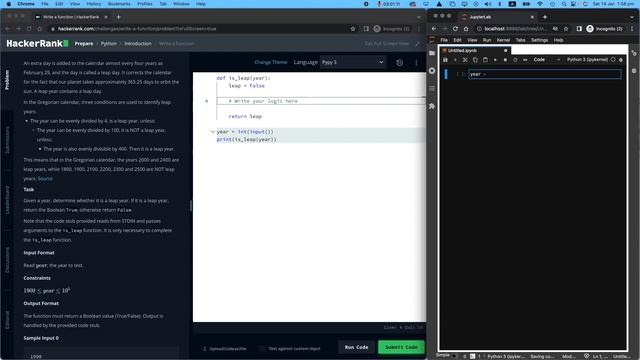Open the Table of Contents sidebar

coord(432,89)
